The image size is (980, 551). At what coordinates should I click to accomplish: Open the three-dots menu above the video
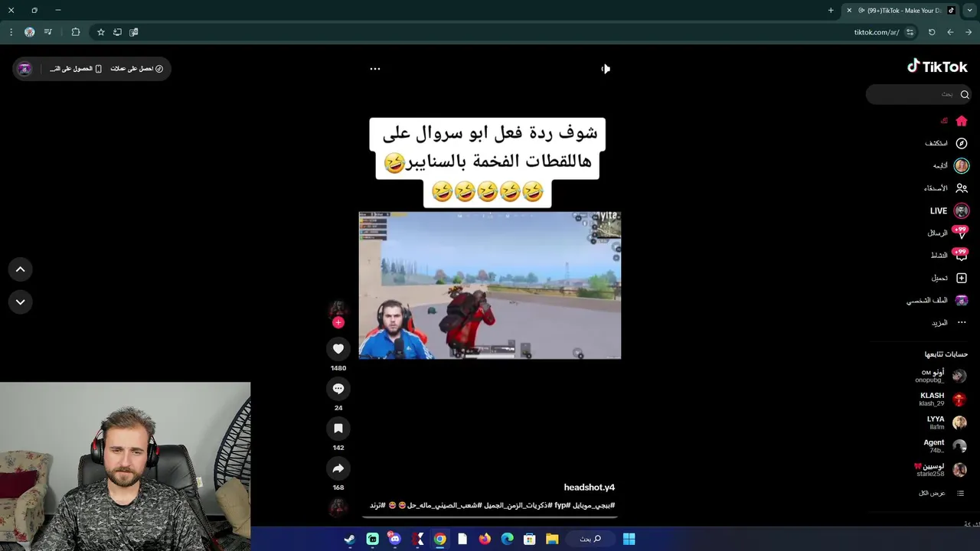click(375, 69)
